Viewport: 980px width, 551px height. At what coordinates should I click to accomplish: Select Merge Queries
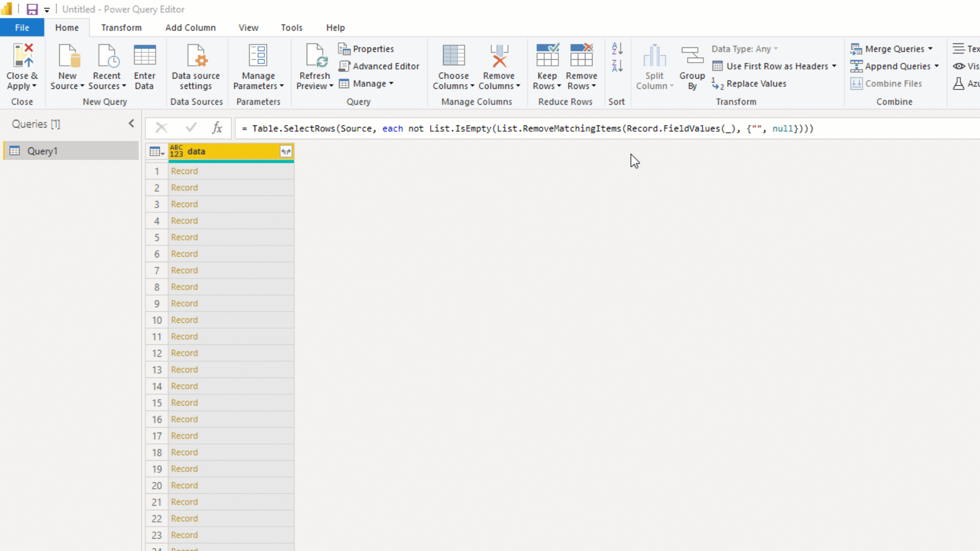point(892,48)
